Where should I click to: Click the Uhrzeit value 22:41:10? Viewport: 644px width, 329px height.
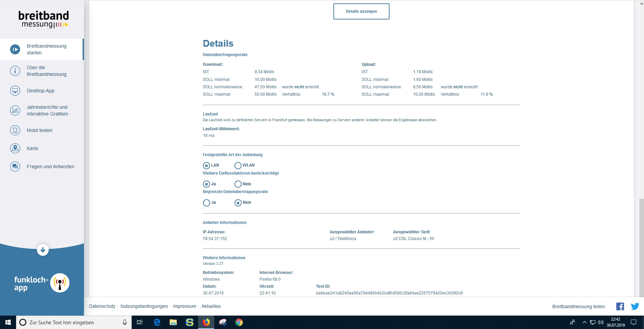pyautogui.click(x=268, y=293)
